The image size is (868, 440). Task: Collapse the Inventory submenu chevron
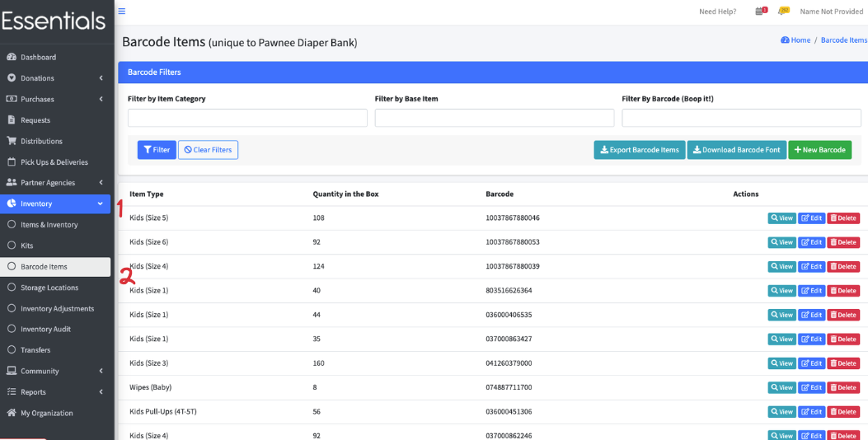101,204
